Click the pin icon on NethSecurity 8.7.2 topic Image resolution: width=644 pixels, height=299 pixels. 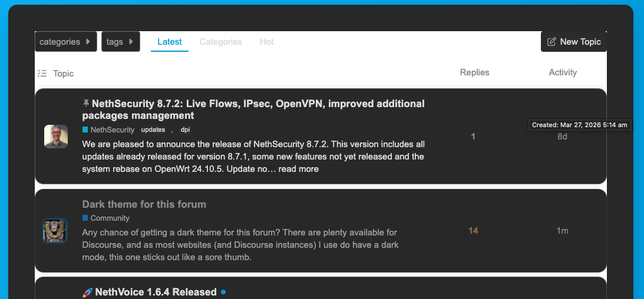[86, 104]
